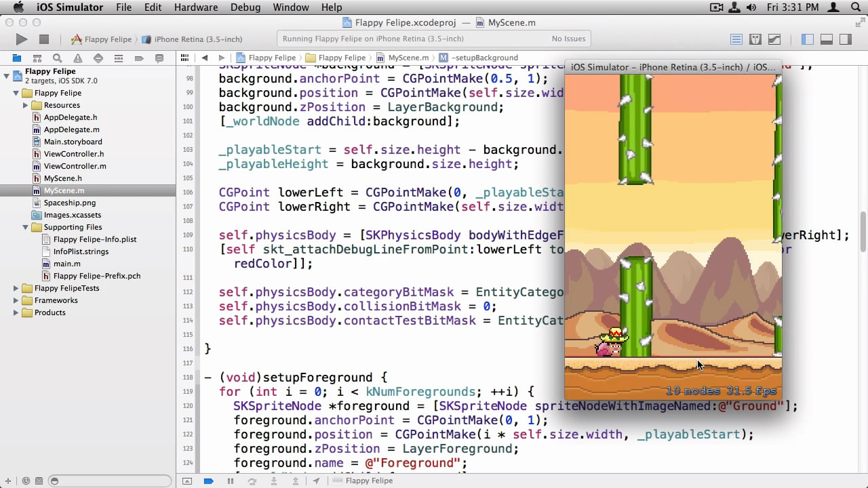Viewport: 868px width, 488px height.
Task: Stop the running app with the Stop button
Action: (44, 39)
